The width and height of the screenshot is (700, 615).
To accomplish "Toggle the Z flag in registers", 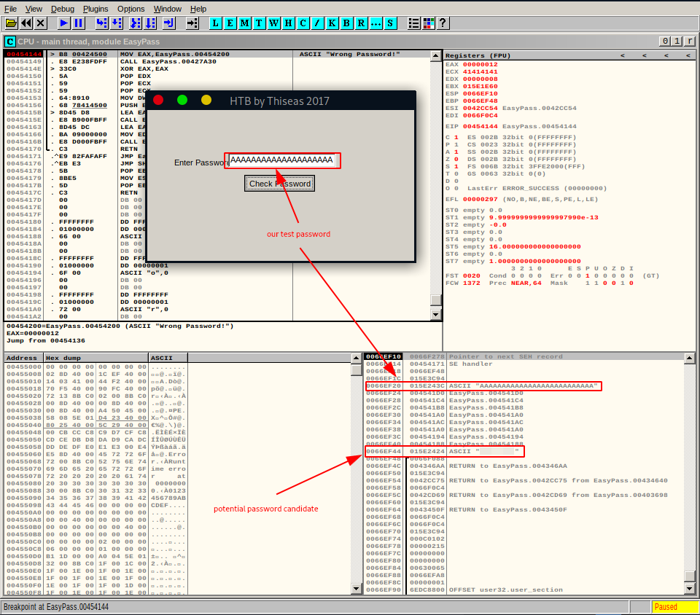I will [x=456, y=159].
